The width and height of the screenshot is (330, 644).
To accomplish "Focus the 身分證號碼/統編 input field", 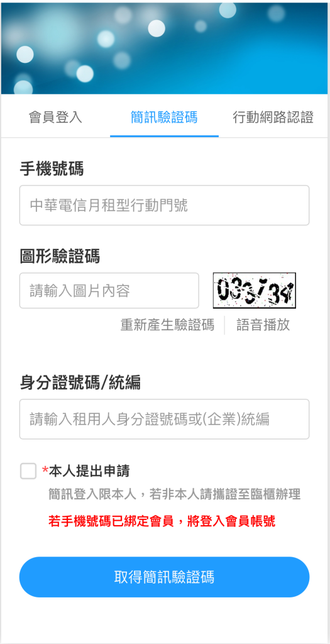I will 164,419.
